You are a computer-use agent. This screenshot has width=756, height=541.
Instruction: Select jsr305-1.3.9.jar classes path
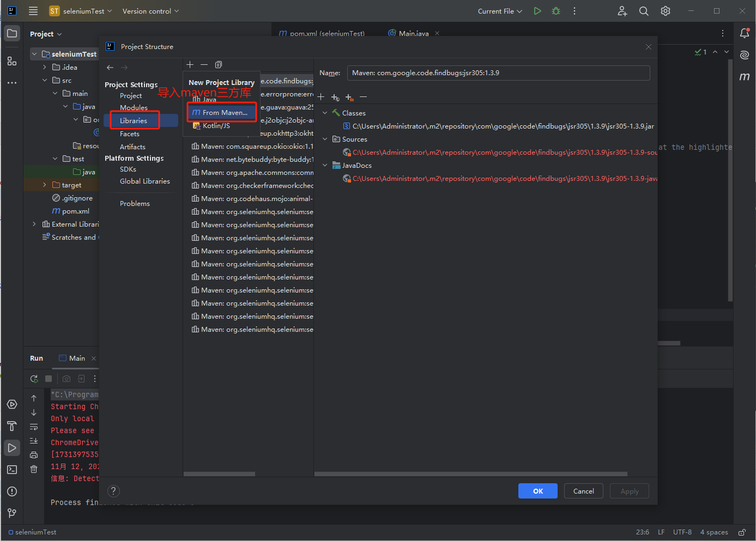tap(498, 126)
